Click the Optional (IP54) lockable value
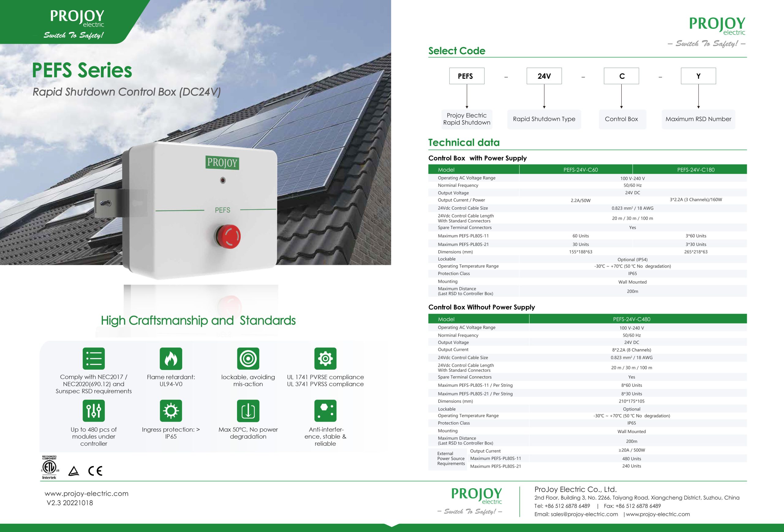The height and width of the screenshot is (532, 784). (x=632, y=259)
